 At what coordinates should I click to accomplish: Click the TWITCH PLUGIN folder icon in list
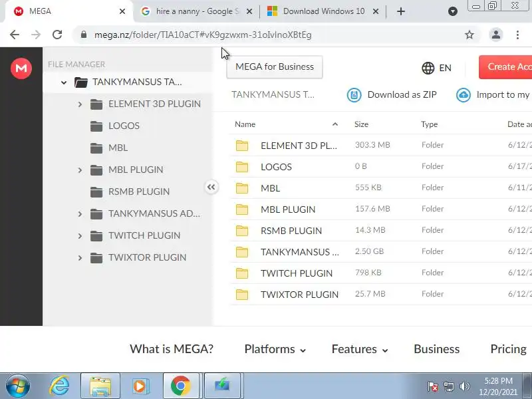242,273
